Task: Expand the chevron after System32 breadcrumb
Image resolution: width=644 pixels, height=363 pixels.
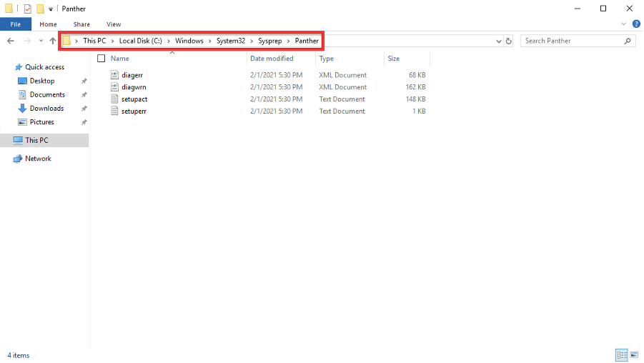Action: (252, 41)
